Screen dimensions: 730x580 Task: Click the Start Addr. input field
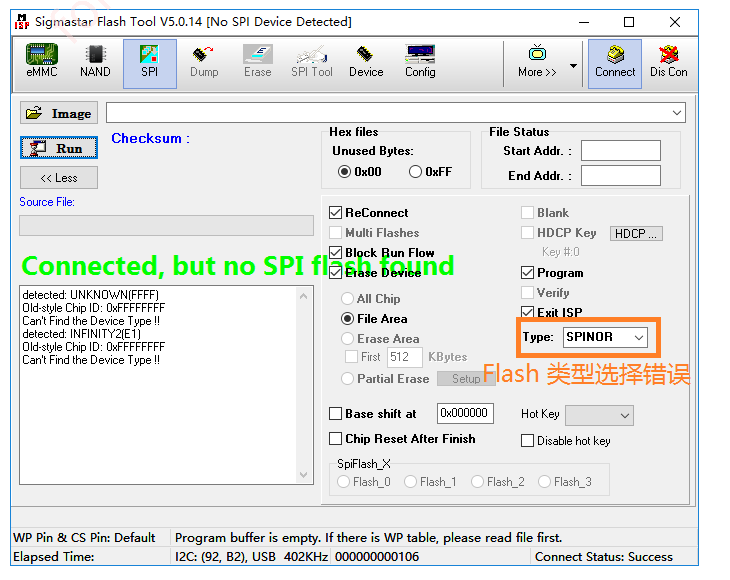point(621,151)
